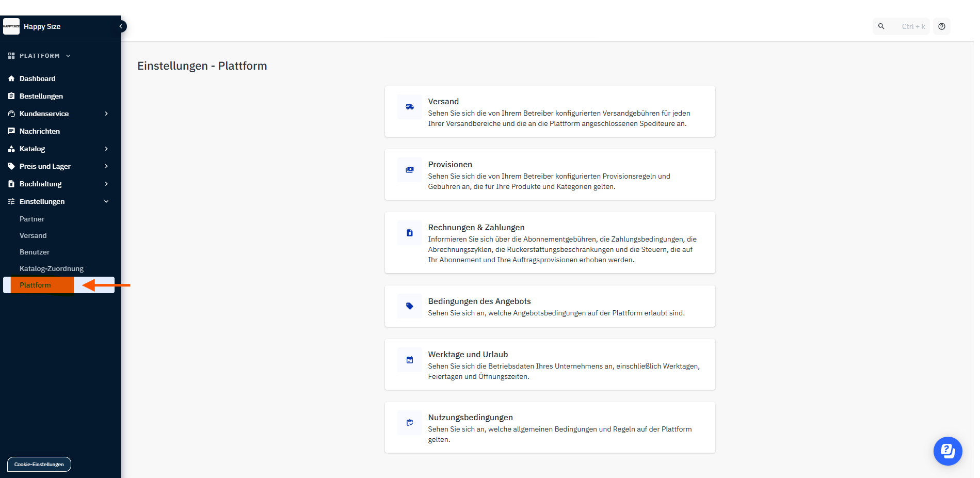Click the calendar icon beside Werktage und Urlaub
Viewport: 980px width, 478px height.
[x=409, y=360]
